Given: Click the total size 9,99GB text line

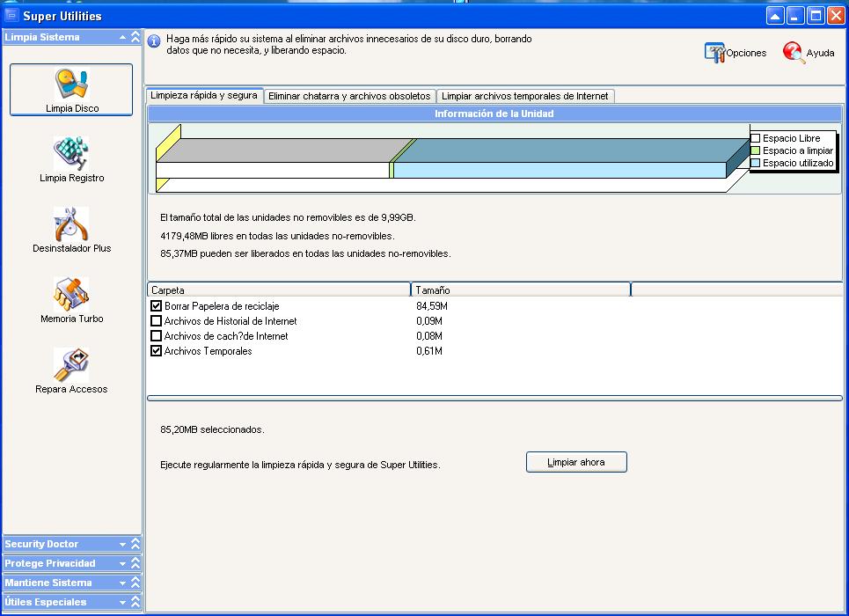Looking at the screenshot, I should (288, 217).
